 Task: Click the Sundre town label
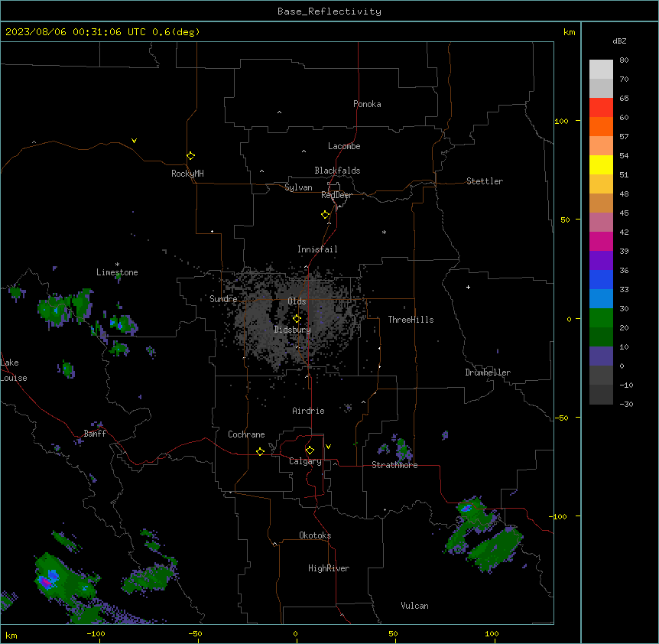click(223, 299)
